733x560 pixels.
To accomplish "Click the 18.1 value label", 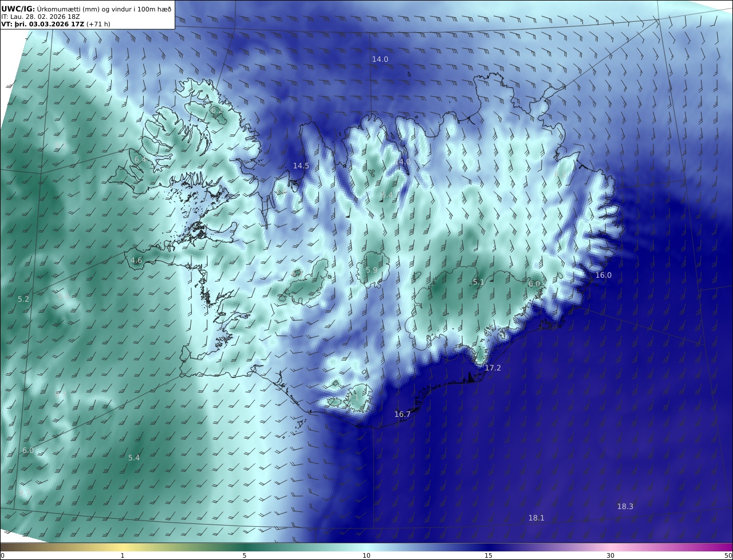I will [x=537, y=518].
